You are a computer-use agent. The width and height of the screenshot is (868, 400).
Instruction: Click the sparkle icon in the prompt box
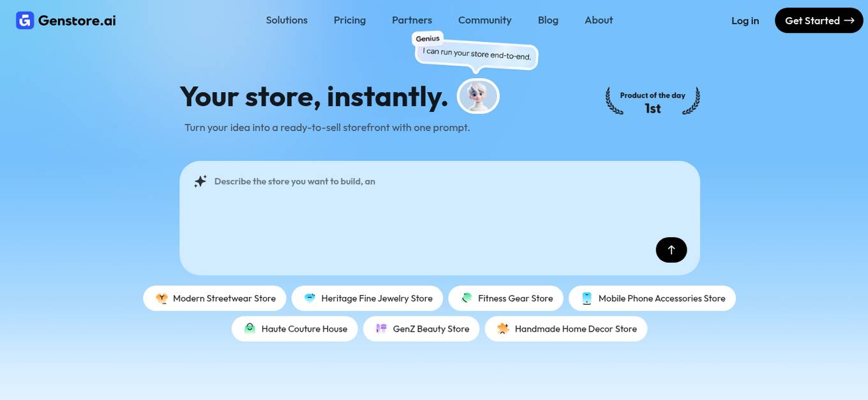[x=200, y=181]
